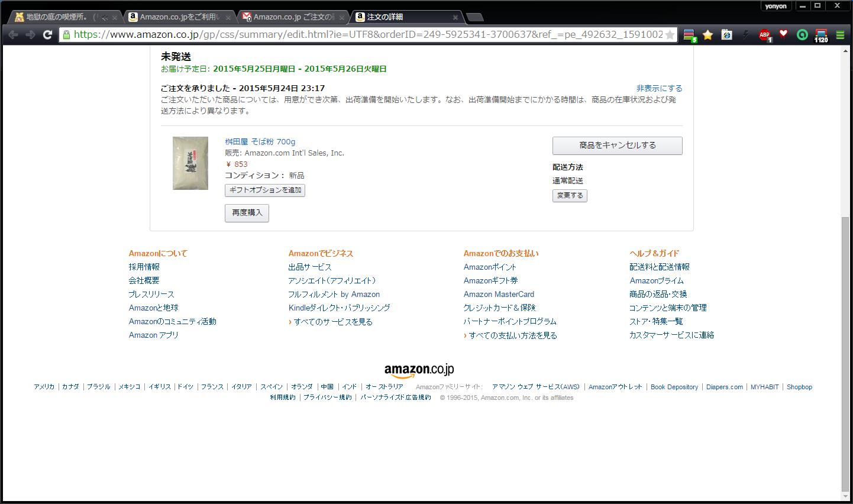
Task: Open the Amazon アプリ link
Action: [x=153, y=335]
